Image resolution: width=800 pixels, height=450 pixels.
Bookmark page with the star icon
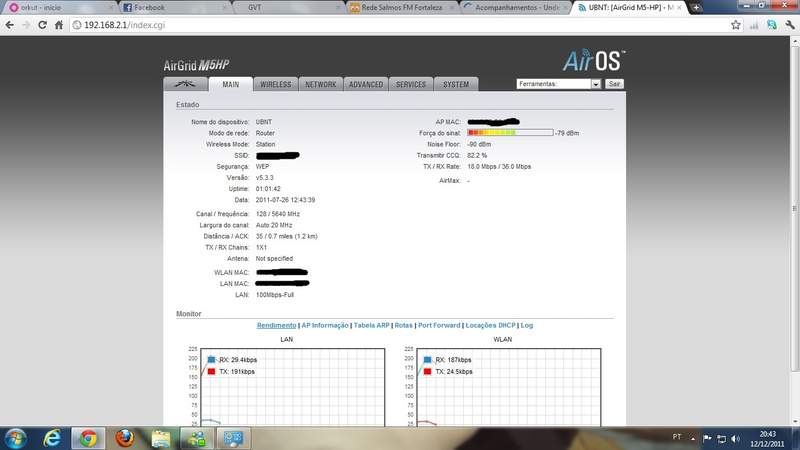click(736, 25)
